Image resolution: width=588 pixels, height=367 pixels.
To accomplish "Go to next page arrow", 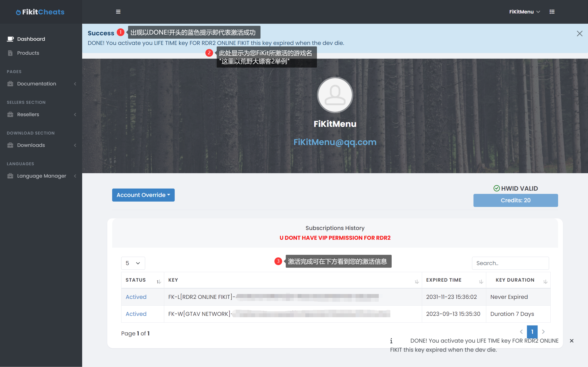I will (543, 332).
